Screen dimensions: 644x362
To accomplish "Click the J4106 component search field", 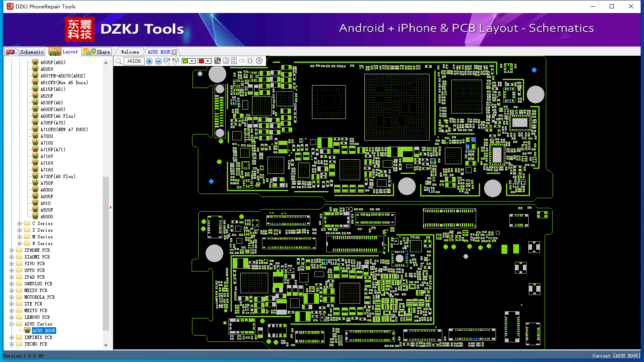I will 134,61.
